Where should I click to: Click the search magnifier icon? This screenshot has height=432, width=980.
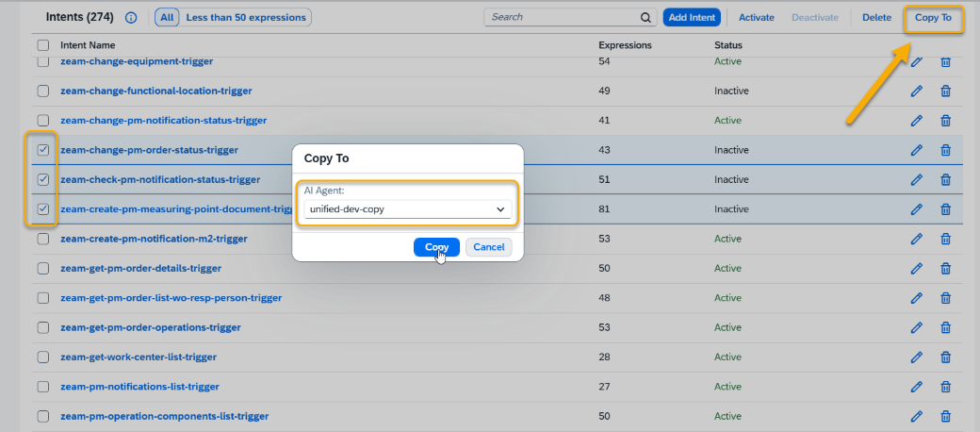645,17
